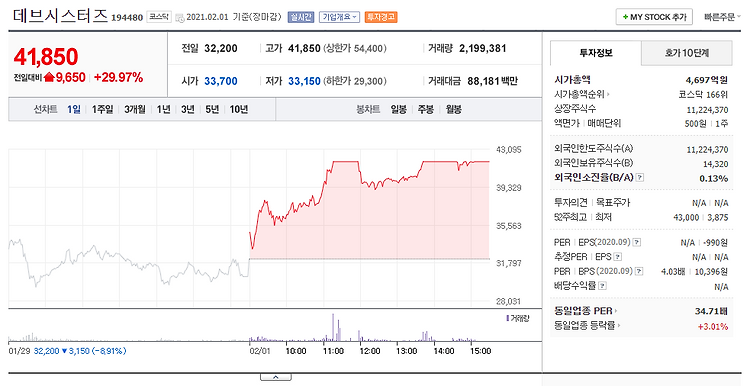The height and width of the screenshot is (386, 750).
Task: Click the red intraday price line area
Action: click(x=369, y=210)
